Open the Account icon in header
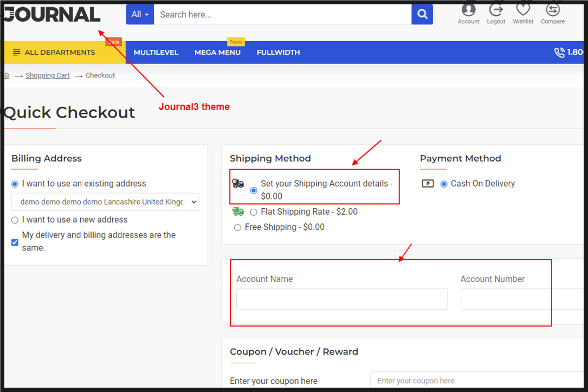 point(468,10)
